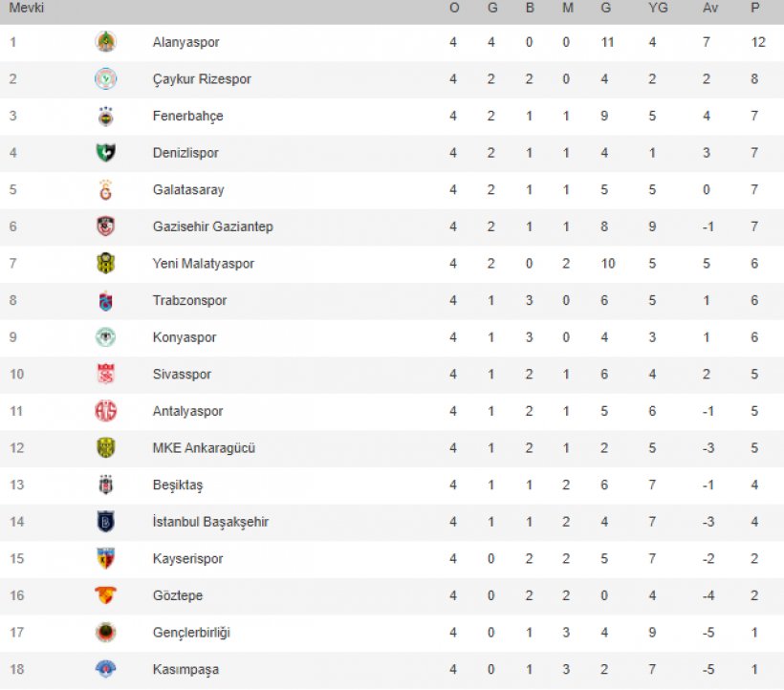
Task: Open the Gazisehir Gaziantep team name
Action: pos(213,226)
